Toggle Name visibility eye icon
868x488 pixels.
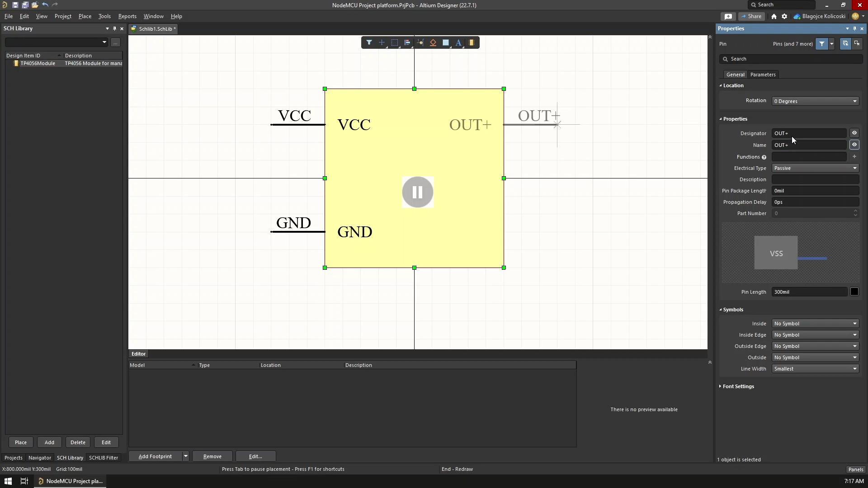coord(854,145)
